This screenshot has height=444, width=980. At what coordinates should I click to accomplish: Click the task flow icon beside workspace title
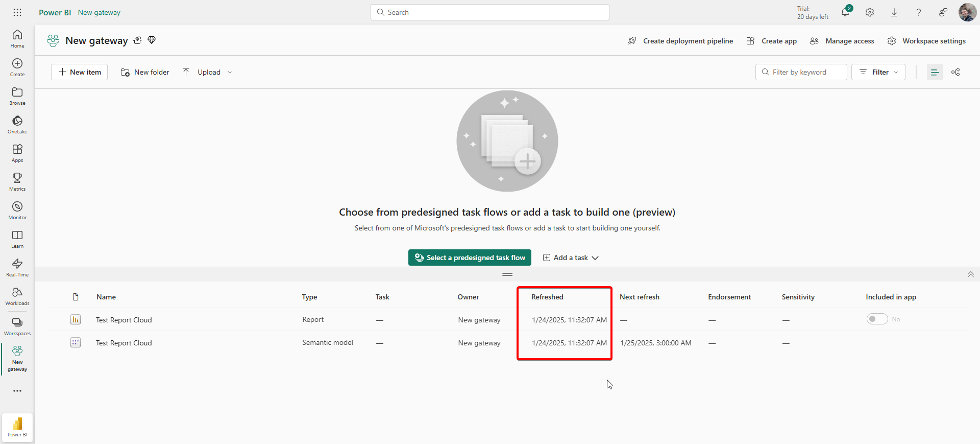point(137,40)
